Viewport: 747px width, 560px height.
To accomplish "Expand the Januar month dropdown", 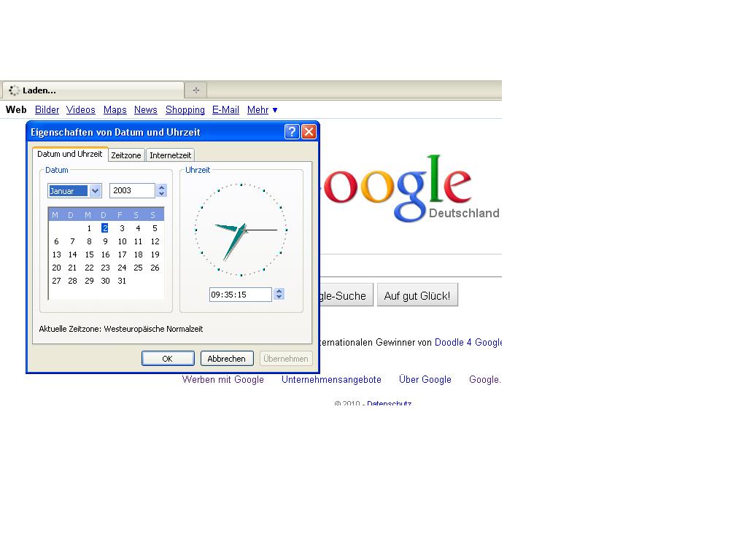I will point(95,191).
